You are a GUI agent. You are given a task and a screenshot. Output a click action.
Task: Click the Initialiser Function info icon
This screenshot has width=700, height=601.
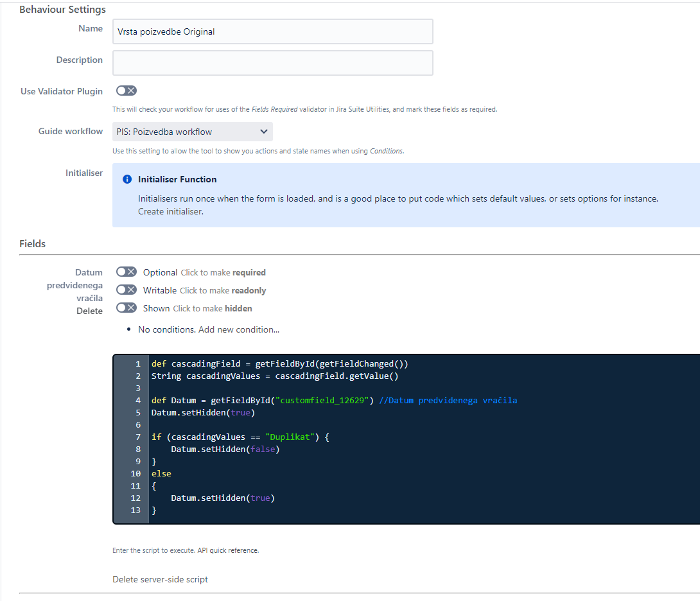point(127,179)
